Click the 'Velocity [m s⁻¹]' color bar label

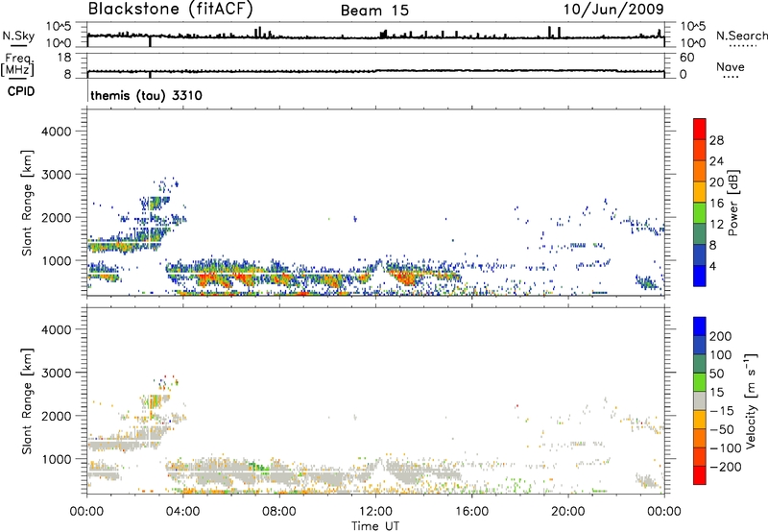pyautogui.click(x=751, y=400)
